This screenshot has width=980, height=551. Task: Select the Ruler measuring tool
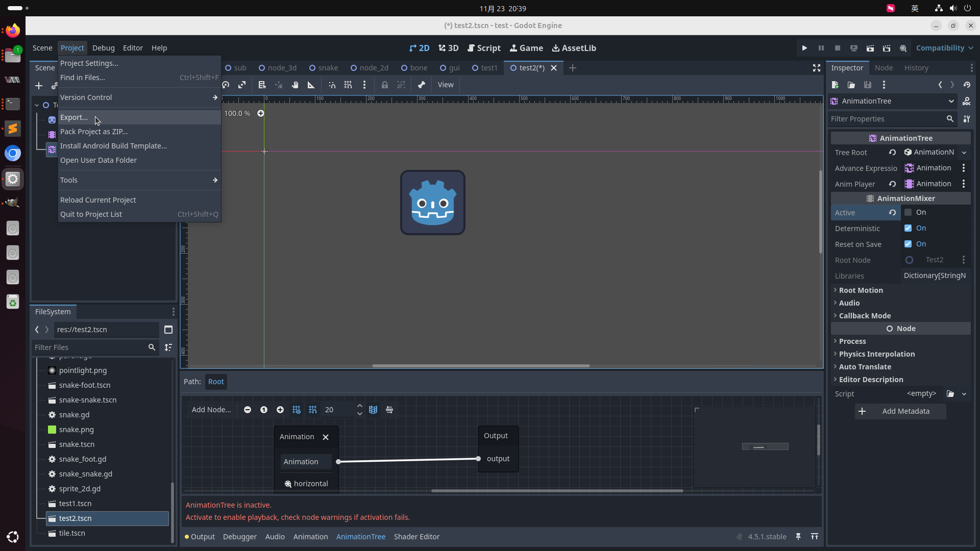coord(311,85)
